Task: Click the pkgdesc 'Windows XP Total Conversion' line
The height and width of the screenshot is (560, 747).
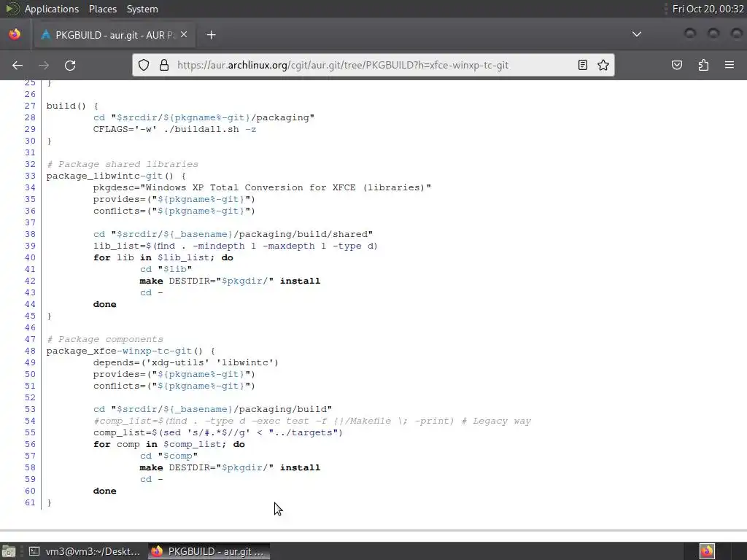Action: coord(262,187)
